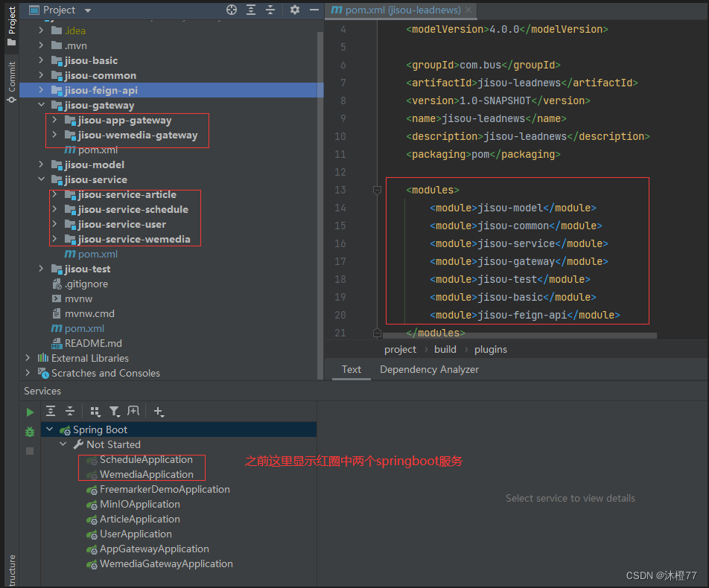Open Project panel settings gear
The height and width of the screenshot is (588, 709).
pos(295,10)
